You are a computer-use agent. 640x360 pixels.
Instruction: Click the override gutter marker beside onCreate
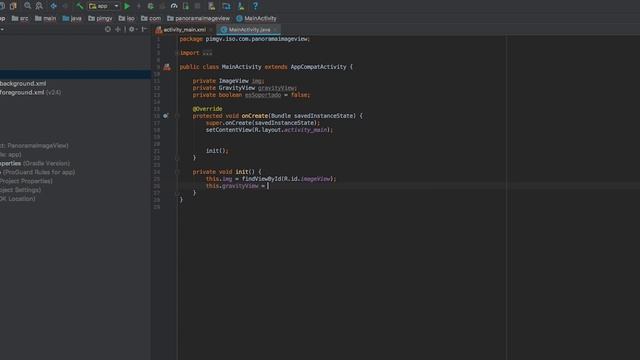[x=165, y=116]
